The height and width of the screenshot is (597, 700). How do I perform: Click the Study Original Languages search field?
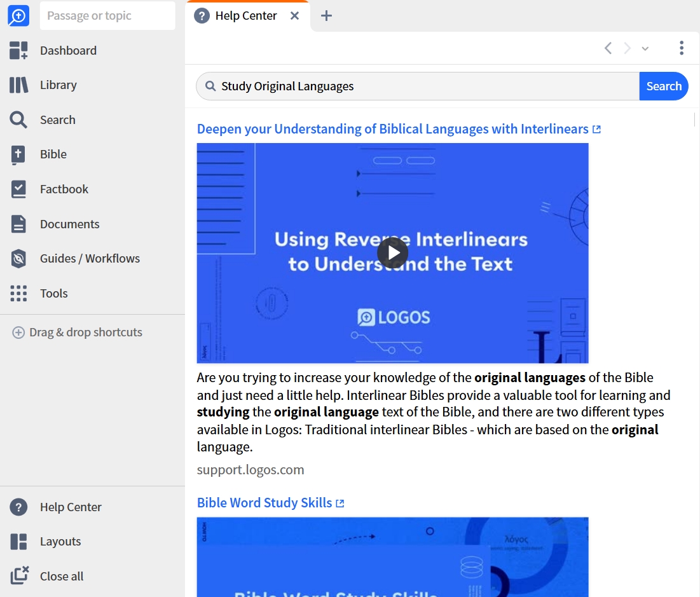pos(418,86)
